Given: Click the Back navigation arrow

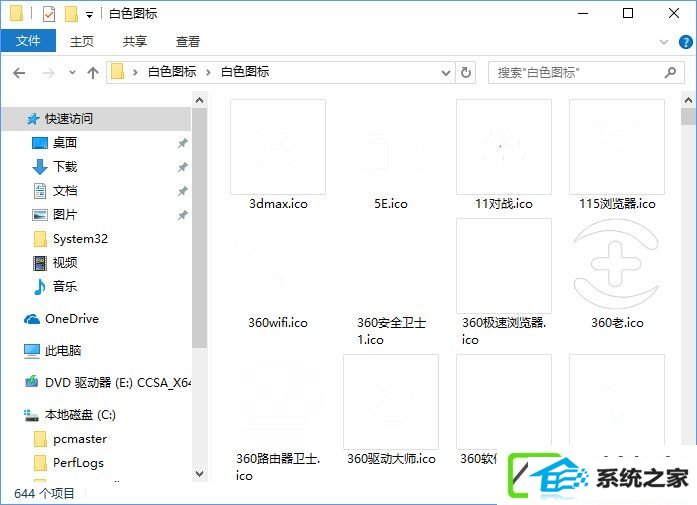Looking at the screenshot, I should pos(19,72).
